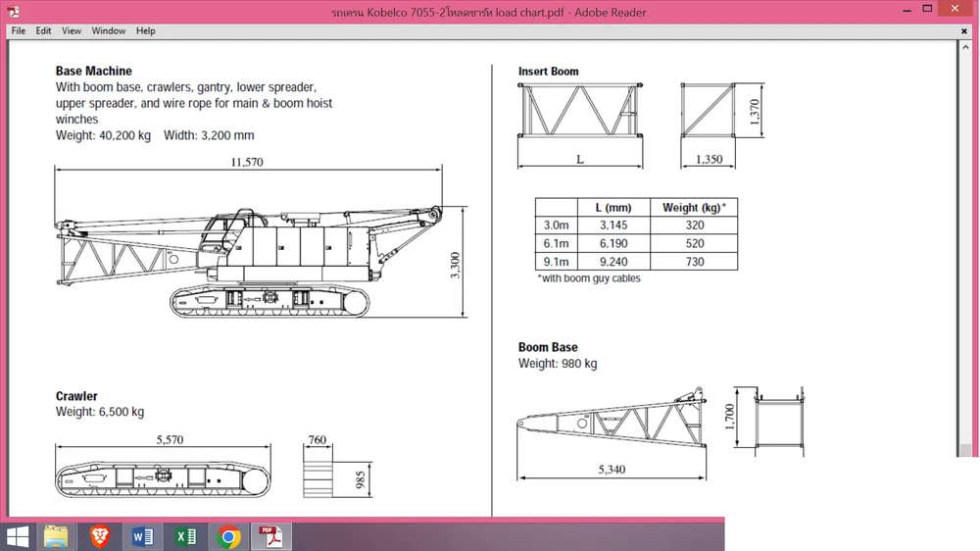Screen dimensions: 980x551
Task: Click the 'Crawler' heading
Action: (x=76, y=396)
